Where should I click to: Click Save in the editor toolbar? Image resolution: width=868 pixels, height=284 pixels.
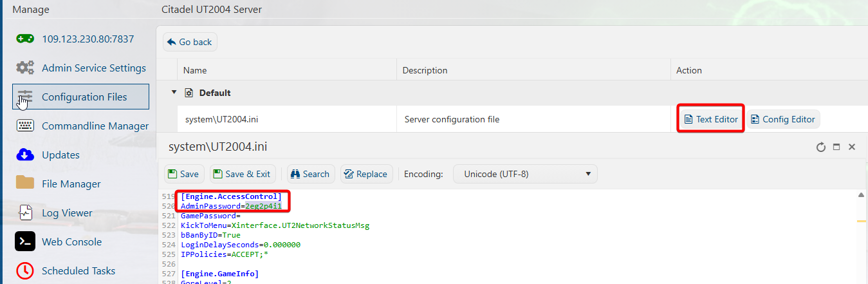pos(184,174)
